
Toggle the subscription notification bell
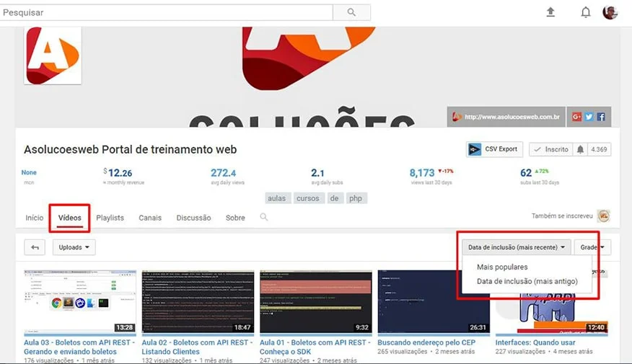pyautogui.click(x=580, y=149)
